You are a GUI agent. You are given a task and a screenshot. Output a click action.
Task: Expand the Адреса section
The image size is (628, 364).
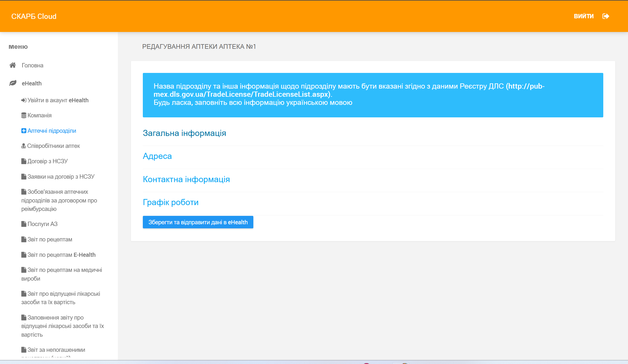tap(157, 156)
